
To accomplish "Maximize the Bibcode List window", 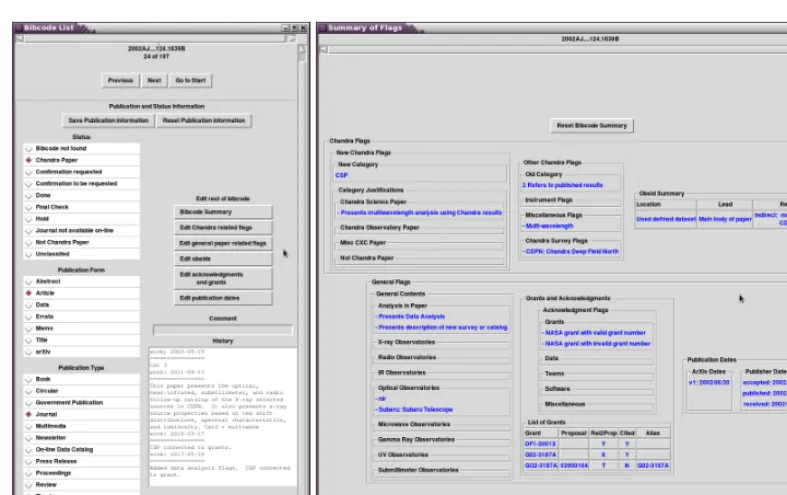I will tap(295, 28).
